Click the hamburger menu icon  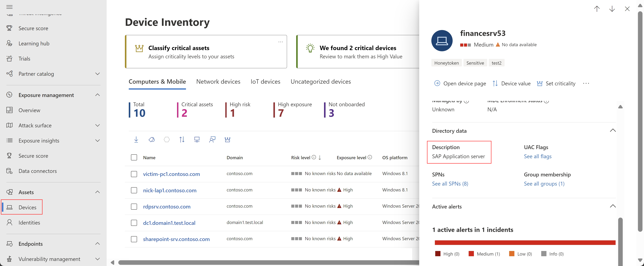pos(9,7)
